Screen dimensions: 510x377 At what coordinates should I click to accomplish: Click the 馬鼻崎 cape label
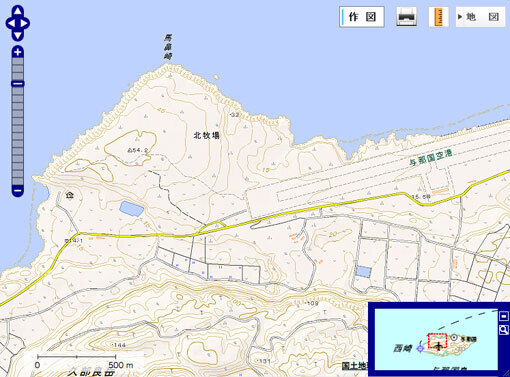(168, 47)
